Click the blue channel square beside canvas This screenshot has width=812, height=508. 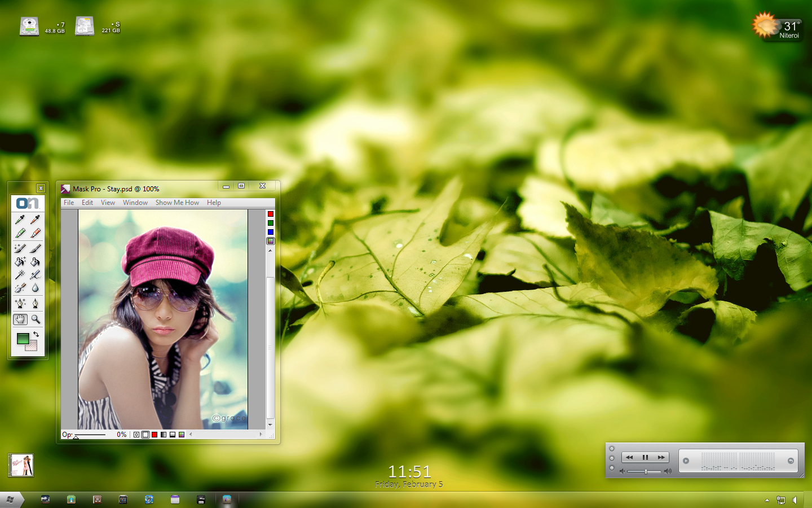pyautogui.click(x=271, y=232)
